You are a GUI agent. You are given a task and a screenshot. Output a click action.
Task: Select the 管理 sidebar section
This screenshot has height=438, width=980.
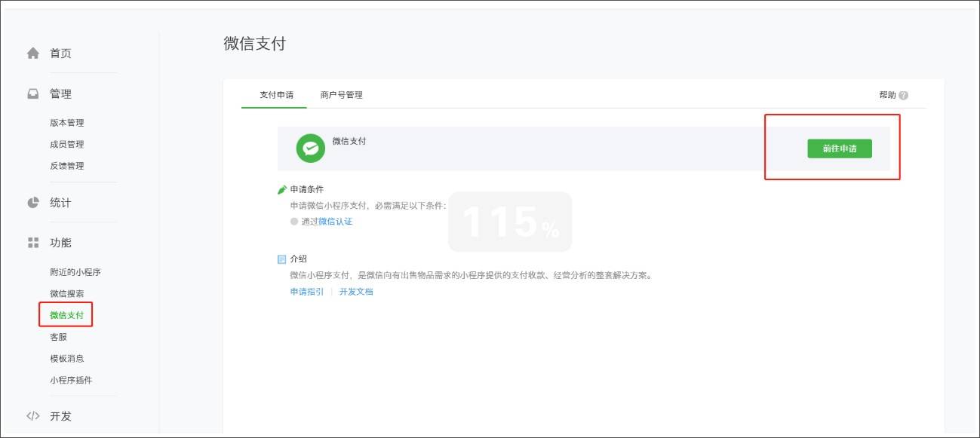click(60, 94)
